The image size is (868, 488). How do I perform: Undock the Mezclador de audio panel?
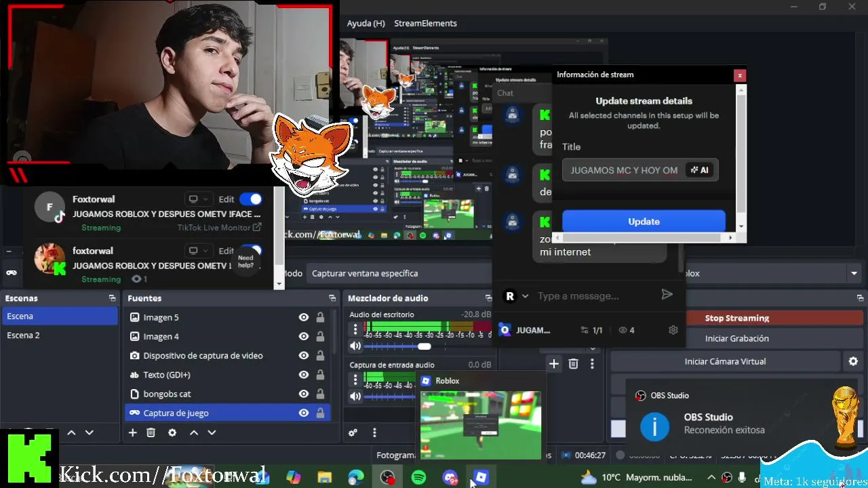488,298
